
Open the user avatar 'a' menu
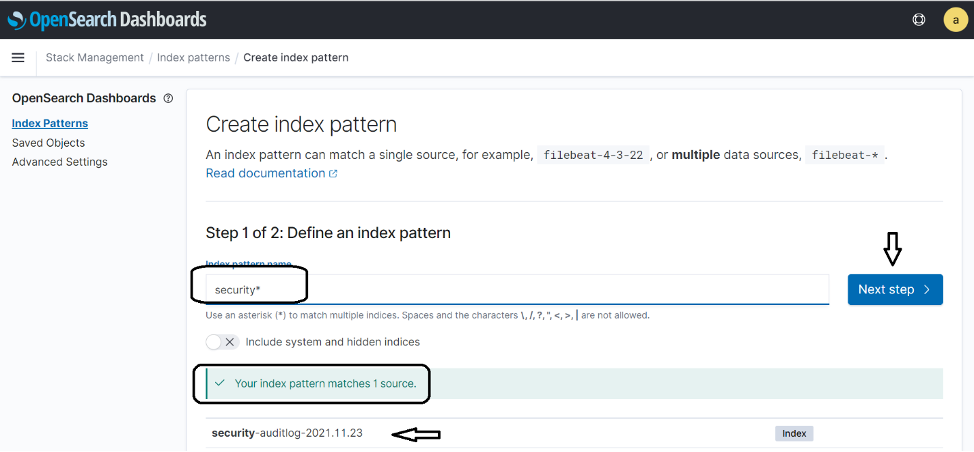click(955, 19)
